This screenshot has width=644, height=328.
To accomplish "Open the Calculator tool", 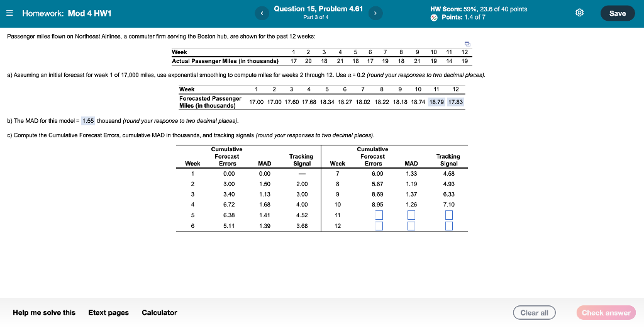I will (159, 313).
